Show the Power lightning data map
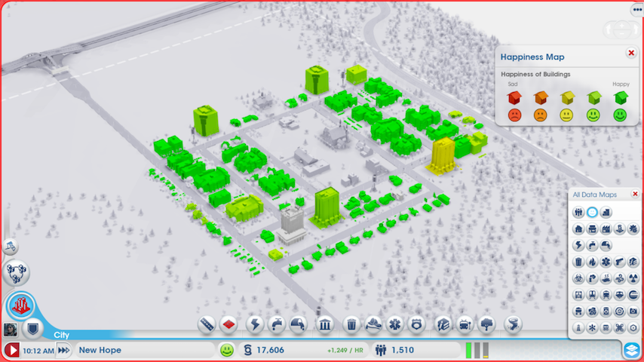Image resolution: width=644 pixels, height=362 pixels. click(x=578, y=245)
